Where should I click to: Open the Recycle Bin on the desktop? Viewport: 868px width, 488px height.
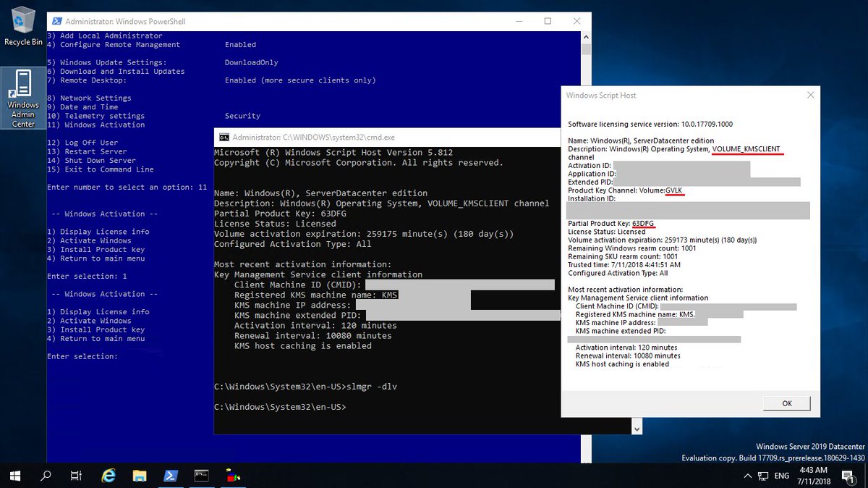pyautogui.click(x=22, y=22)
